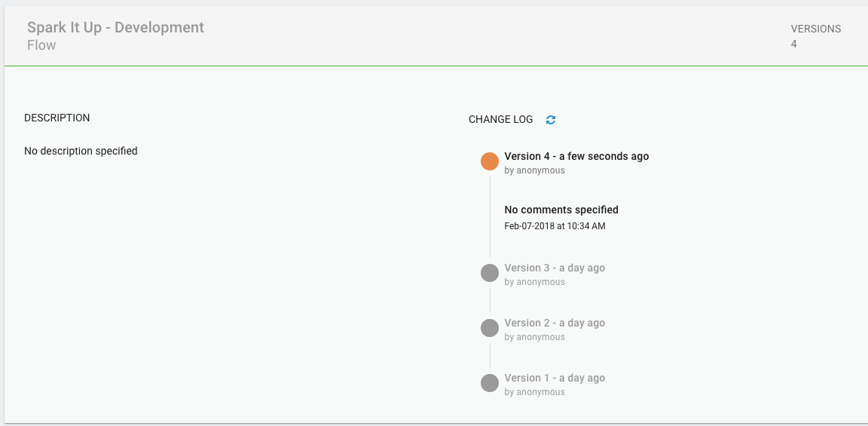This screenshot has width=868, height=426.
Task: Click the VERSIONS header label
Action: [815, 29]
